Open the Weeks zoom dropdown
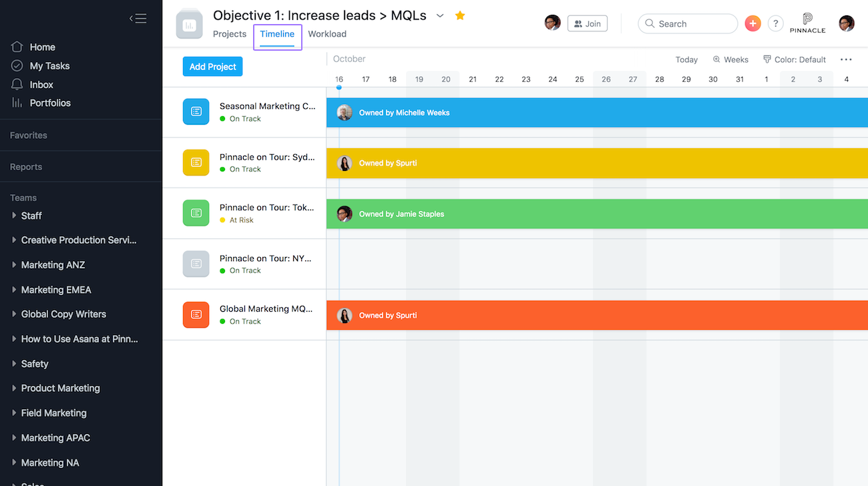Viewport: 868px width, 486px height. (x=730, y=59)
